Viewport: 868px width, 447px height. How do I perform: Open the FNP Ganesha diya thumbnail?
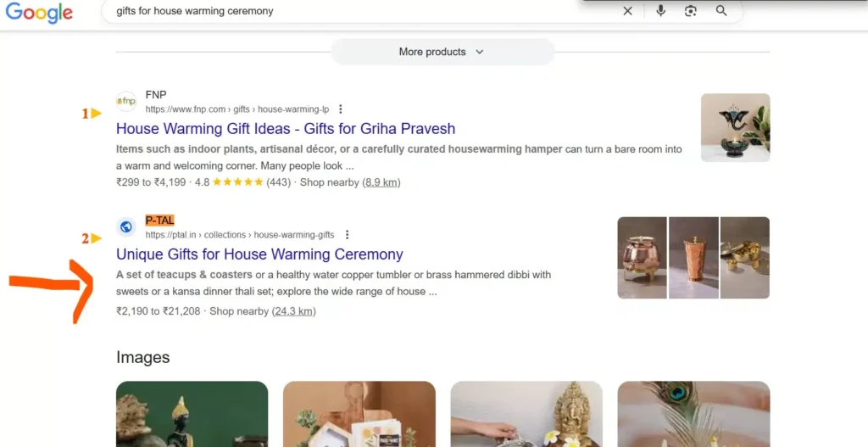pos(735,127)
